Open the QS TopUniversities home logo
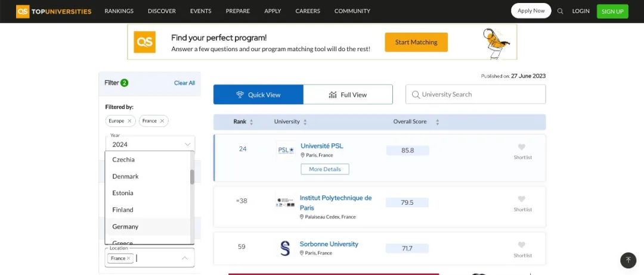 coord(54,11)
